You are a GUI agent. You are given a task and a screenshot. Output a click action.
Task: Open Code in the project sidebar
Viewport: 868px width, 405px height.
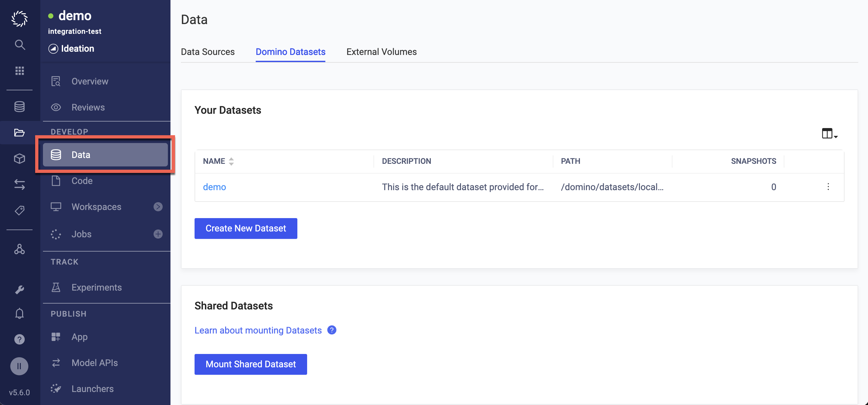(x=105, y=181)
